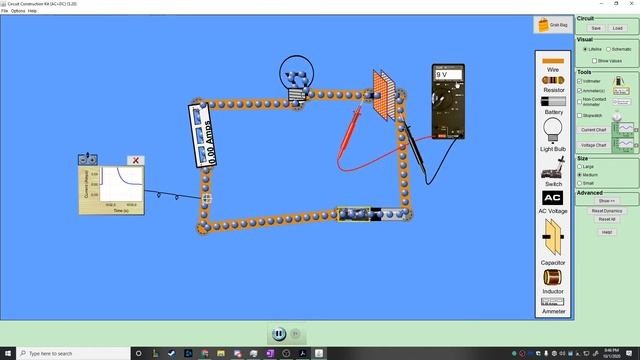Click the voltmeter device on canvas

click(448, 102)
